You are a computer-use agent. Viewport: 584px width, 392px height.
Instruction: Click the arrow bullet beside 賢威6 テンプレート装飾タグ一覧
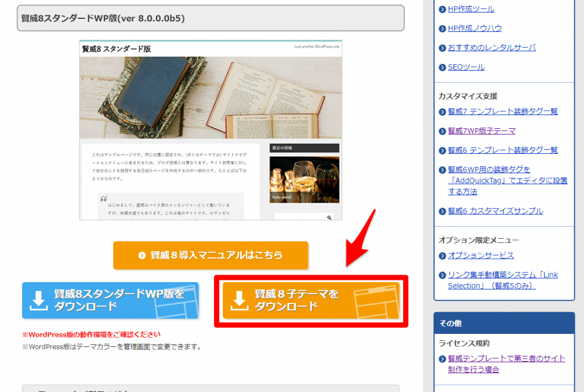443,150
